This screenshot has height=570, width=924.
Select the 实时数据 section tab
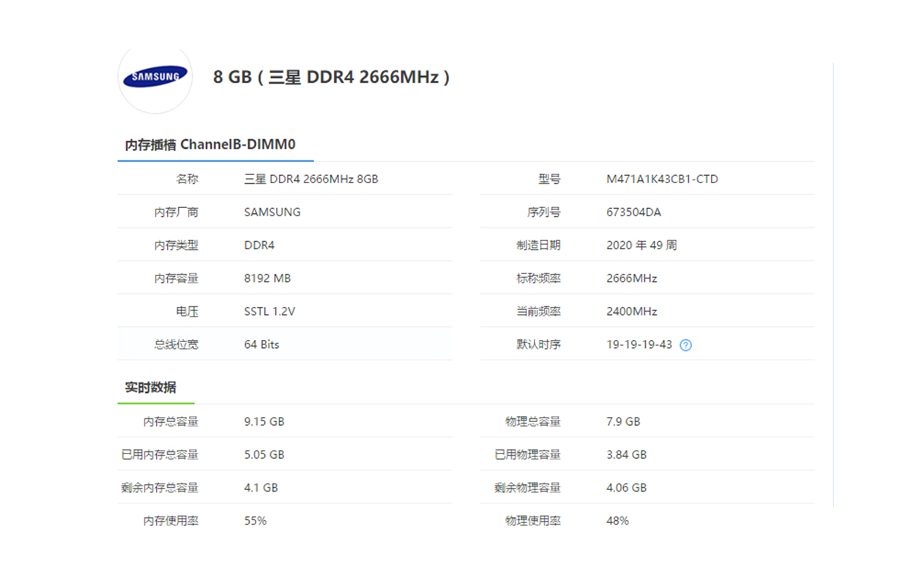pos(151,387)
